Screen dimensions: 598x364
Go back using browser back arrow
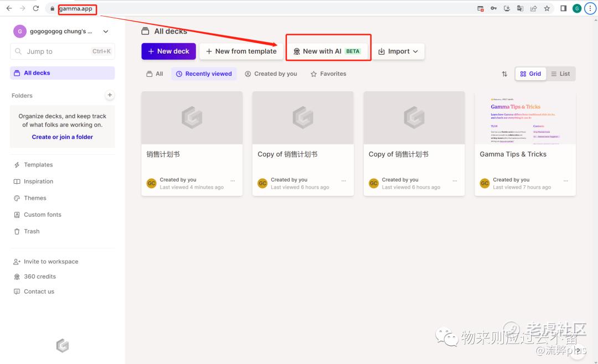(x=9, y=8)
